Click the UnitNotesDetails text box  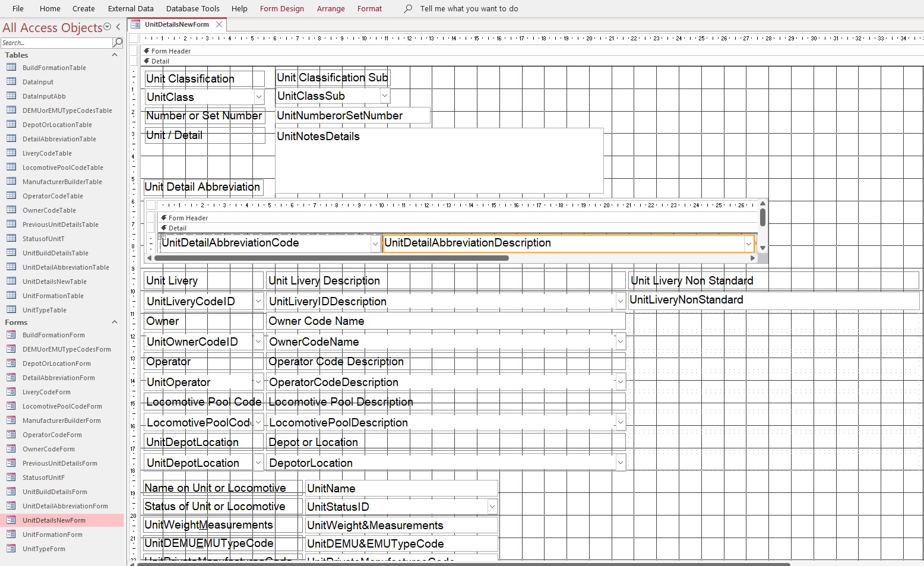pyautogui.click(x=439, y=160)
